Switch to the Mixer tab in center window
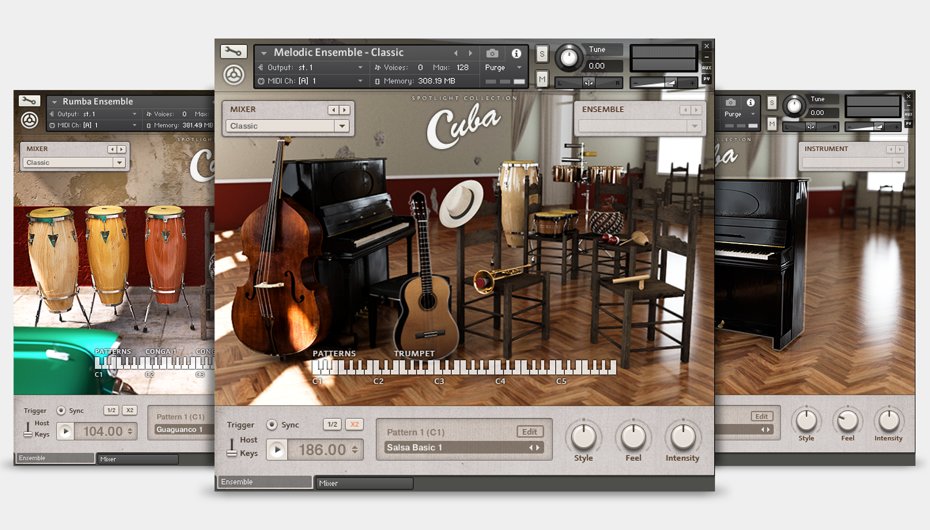Image resolution: width=930 pixels, height=530 pixels. (364, 483)
